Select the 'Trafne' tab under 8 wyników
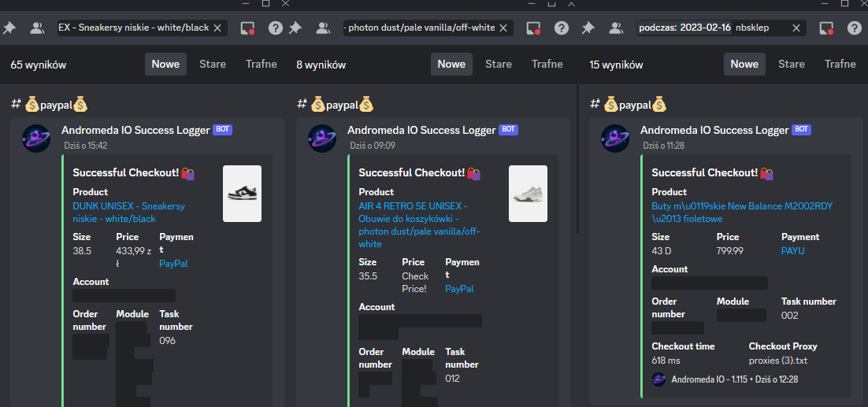Viewport: 868px width, 407px height. [547, 64]
